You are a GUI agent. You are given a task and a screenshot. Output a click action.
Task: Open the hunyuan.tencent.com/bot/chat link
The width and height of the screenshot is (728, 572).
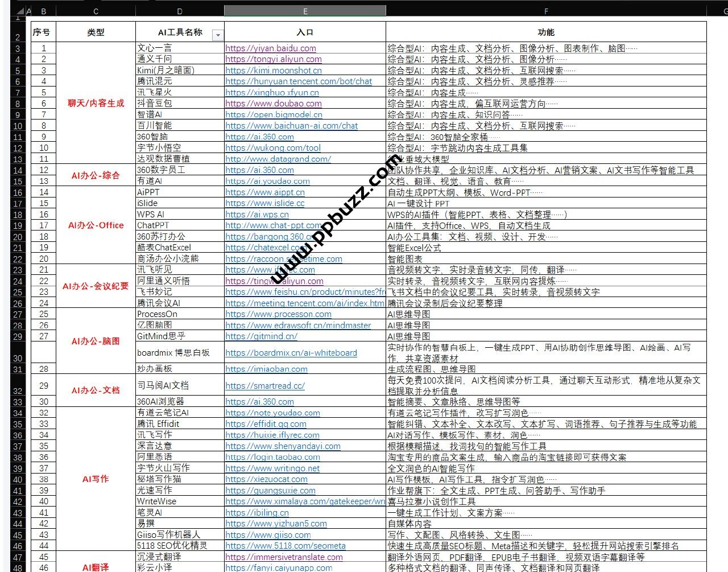coord(299,81)
